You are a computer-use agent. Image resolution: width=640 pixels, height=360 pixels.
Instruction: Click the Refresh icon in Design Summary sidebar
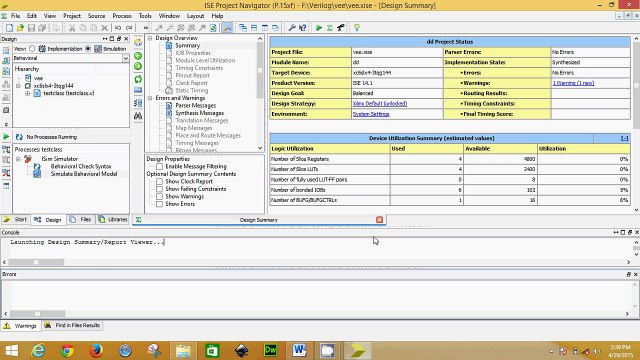[138, 79]
